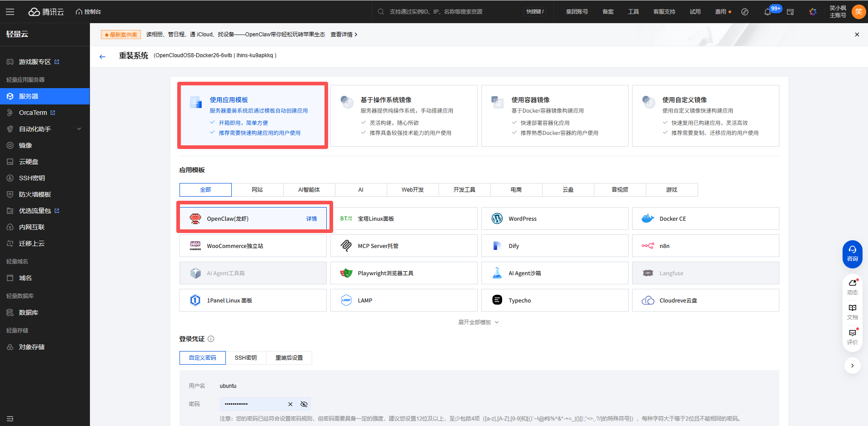Viewport: 868px width, 426px height.
Task: Select the WordPress template
Action: tap(554, 218)
